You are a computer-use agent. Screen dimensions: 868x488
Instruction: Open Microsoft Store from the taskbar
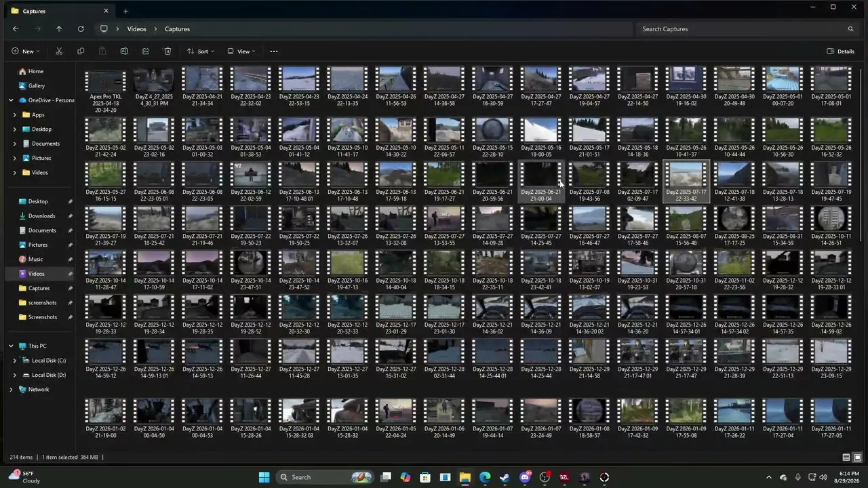(425, 477)
